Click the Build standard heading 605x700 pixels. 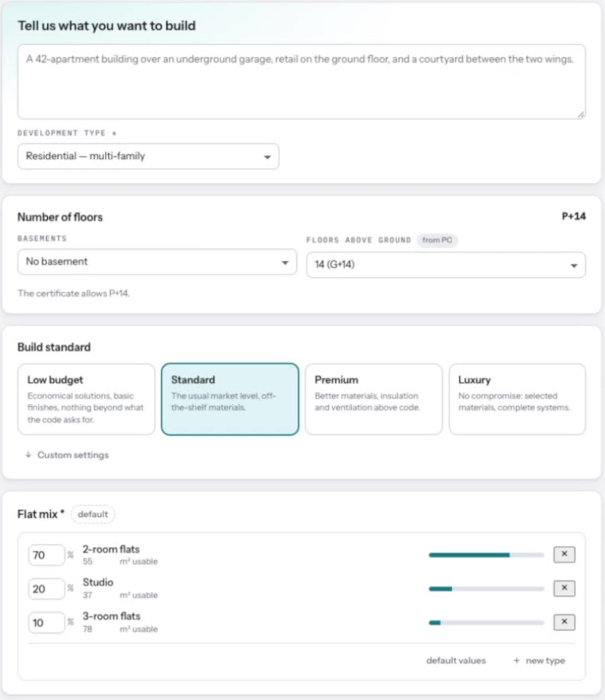pos(54,347)
